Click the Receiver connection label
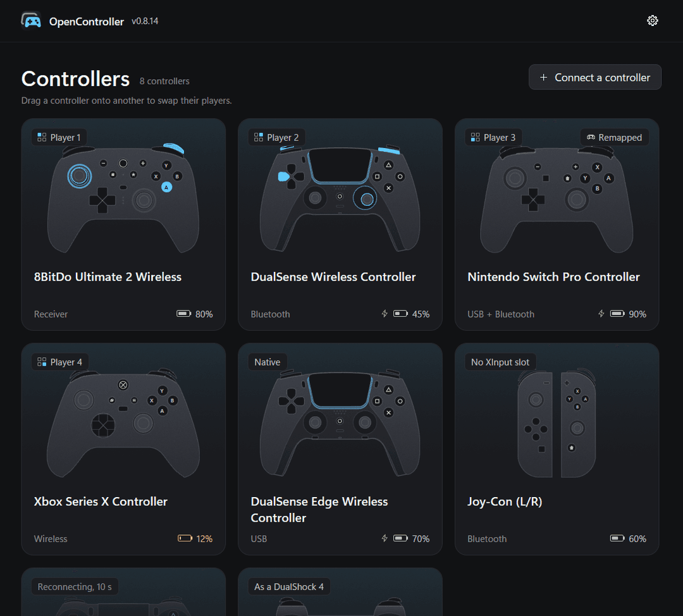The height and width of the screenshot is (616, 683). [51, 314]
